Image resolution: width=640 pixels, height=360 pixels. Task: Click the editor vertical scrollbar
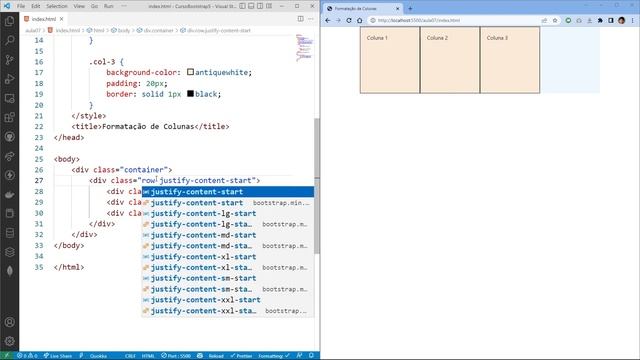click(317, 186)
